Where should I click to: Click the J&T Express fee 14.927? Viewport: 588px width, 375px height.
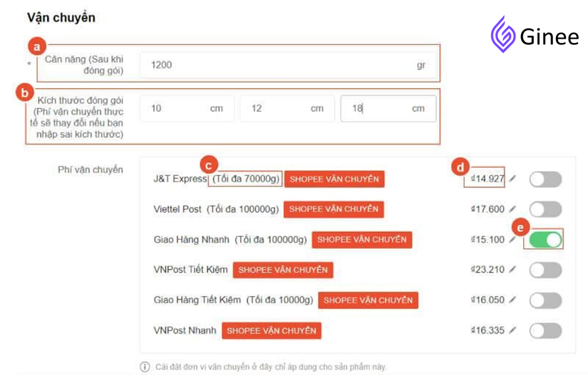(487, 179)
